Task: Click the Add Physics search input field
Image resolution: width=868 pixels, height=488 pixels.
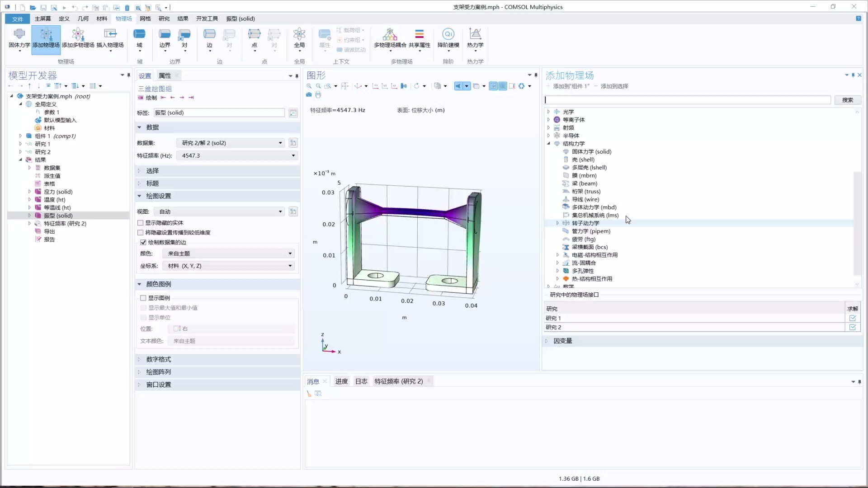Action: [x=687, y=100]
